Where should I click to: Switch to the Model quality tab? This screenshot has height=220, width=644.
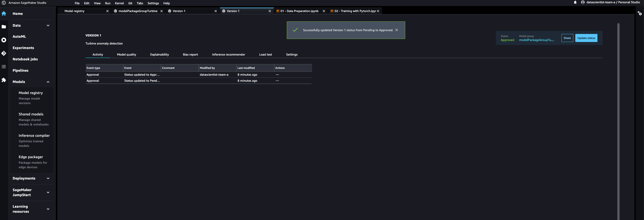[127, 55]
